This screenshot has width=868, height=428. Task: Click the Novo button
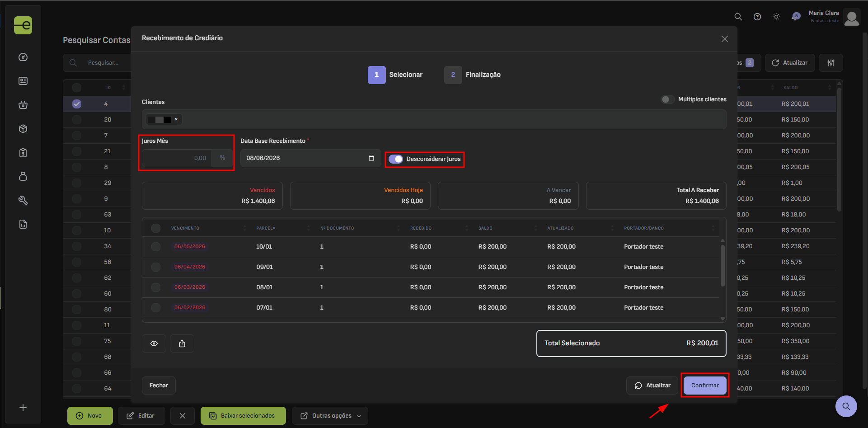point(90,416)
